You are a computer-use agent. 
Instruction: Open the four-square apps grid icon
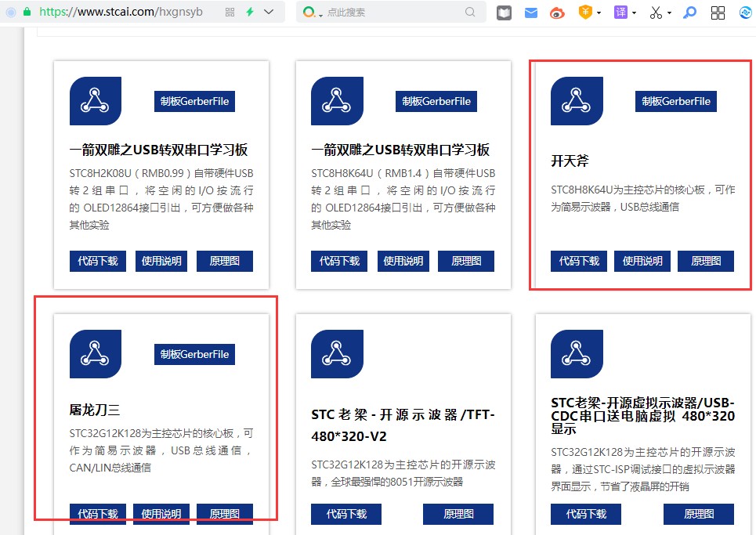[718, 13]
